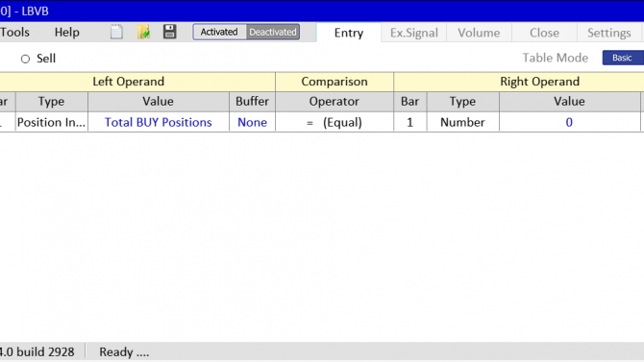Click the Operator column header
Image resolution: width=644 pixels, height=362 pixels.
pyautogui.click(x=334, y=102)
